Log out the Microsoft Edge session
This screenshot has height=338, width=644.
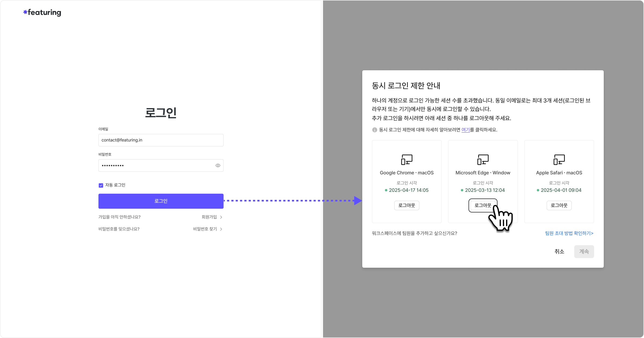[482, 205]
